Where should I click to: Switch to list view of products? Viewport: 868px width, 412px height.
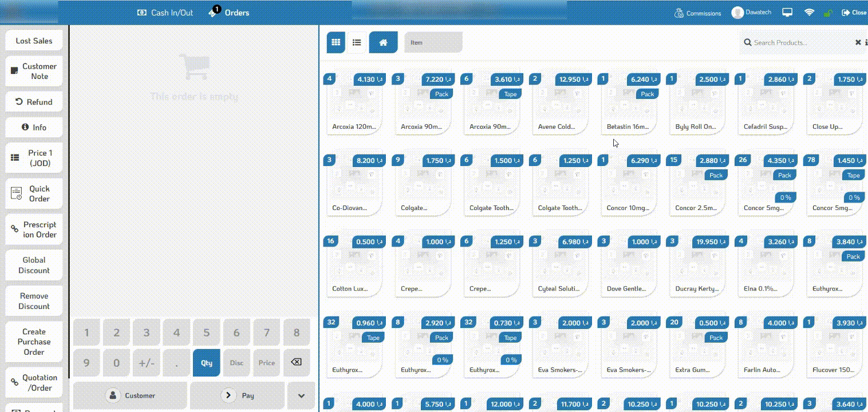[x=357, y=42]
